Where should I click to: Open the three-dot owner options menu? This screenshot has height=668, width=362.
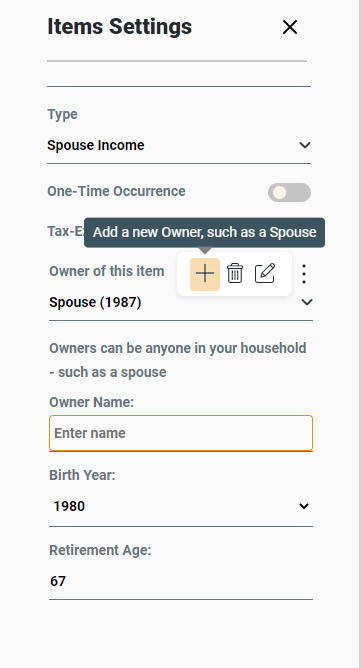click(304, 274)
